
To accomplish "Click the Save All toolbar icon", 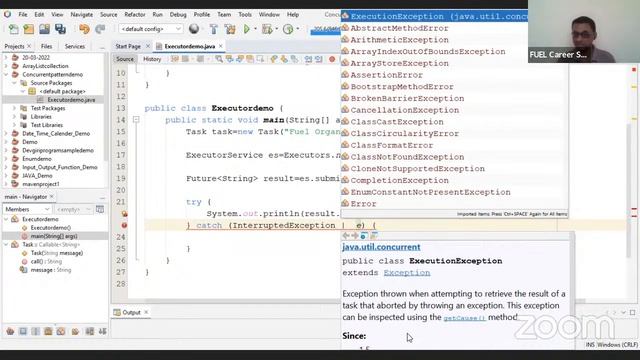I will click(x=60, y=29).
